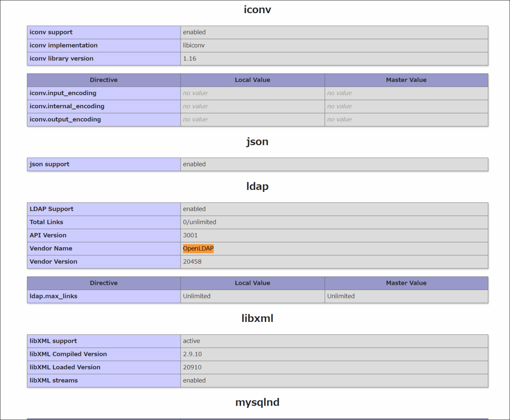Click libXML Loaded Version value 20910
The height and width of the screenshot is (420, 510).
pyautogui.click(x=192, y=367)
